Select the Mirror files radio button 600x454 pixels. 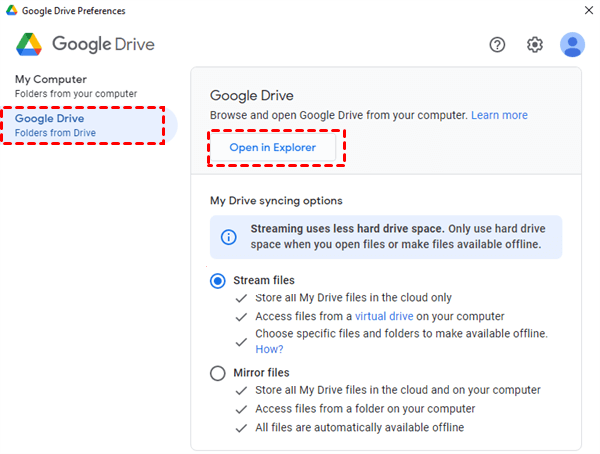pyautogui.click(x=218, y=373)
